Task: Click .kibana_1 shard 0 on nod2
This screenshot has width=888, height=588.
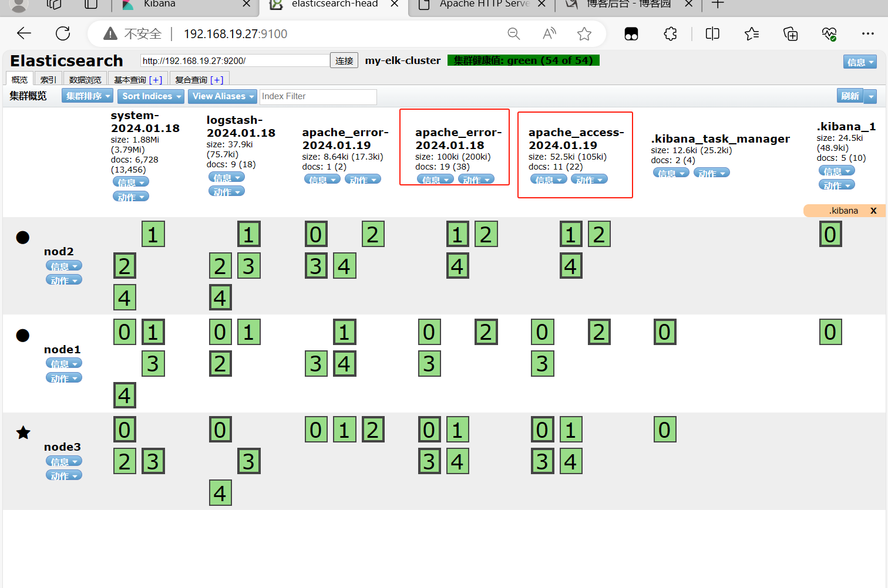Action: pyautogui.click(x=830, y=234)
